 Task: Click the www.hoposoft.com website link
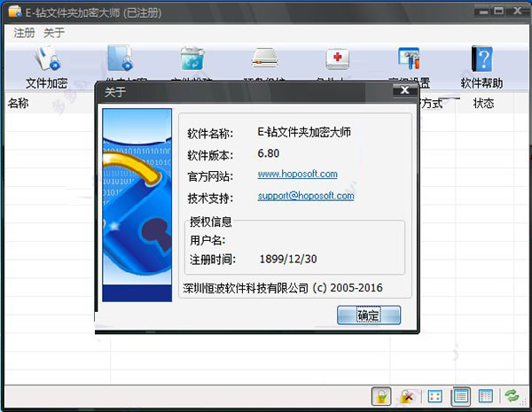point(298,174)
